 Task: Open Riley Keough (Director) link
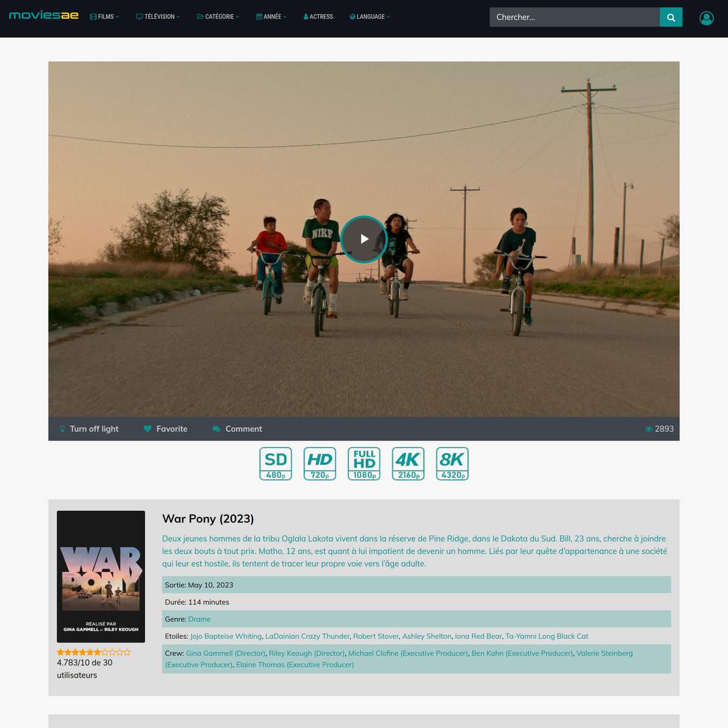tap(306, 653)
